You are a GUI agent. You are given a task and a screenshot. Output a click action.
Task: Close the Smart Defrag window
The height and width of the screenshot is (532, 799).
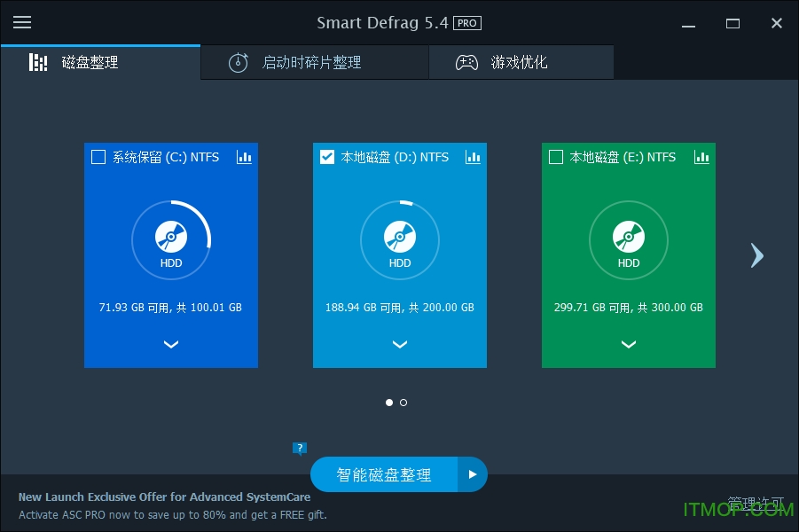(x=777, y=23)
